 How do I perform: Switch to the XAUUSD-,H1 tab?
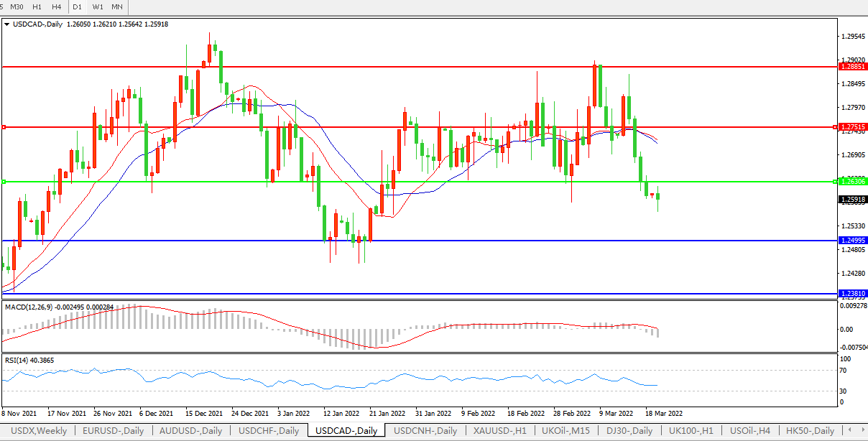click(x=500, y=431)
